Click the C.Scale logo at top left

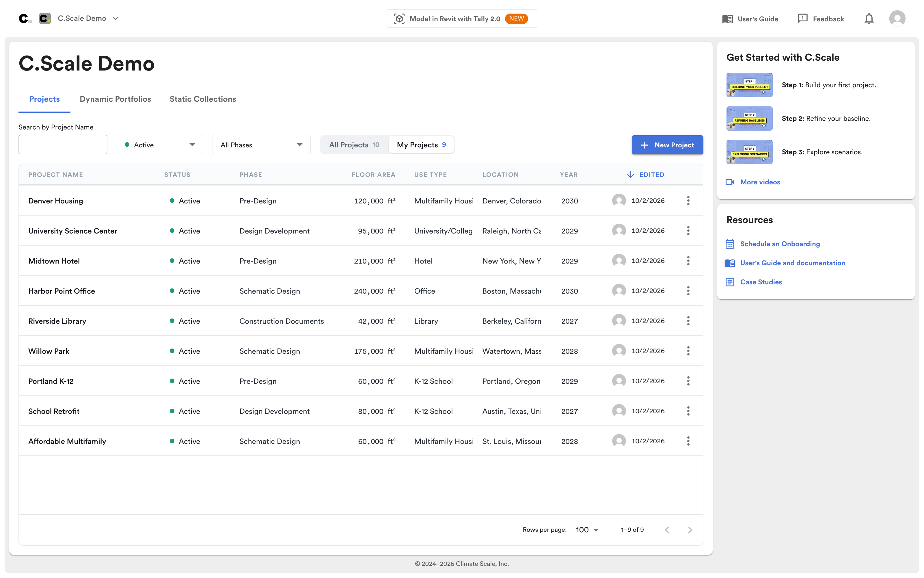point(25,18)
